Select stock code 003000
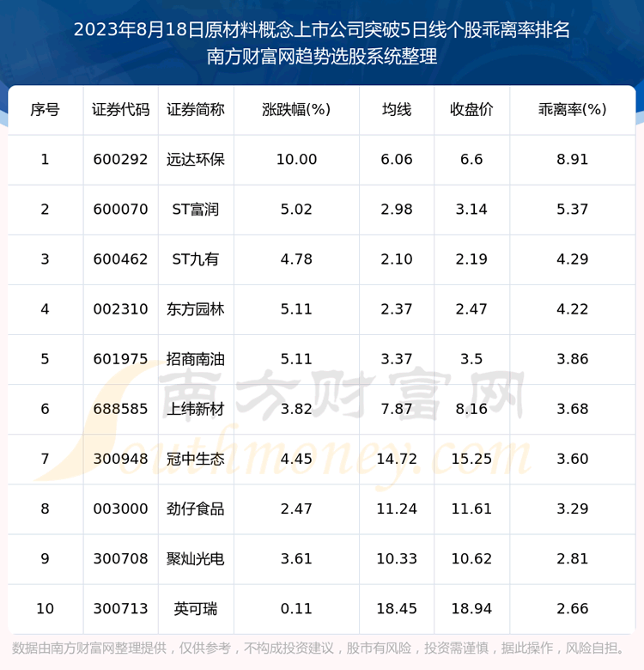The height and width of the screenshot is (670, 644). pyautogui.click(x=120, y=509)
